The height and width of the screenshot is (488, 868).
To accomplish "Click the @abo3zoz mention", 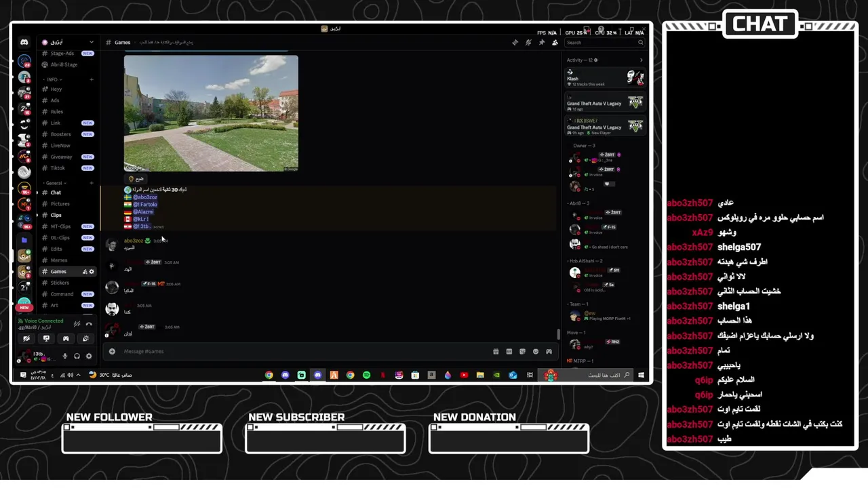I will point(145,197).
